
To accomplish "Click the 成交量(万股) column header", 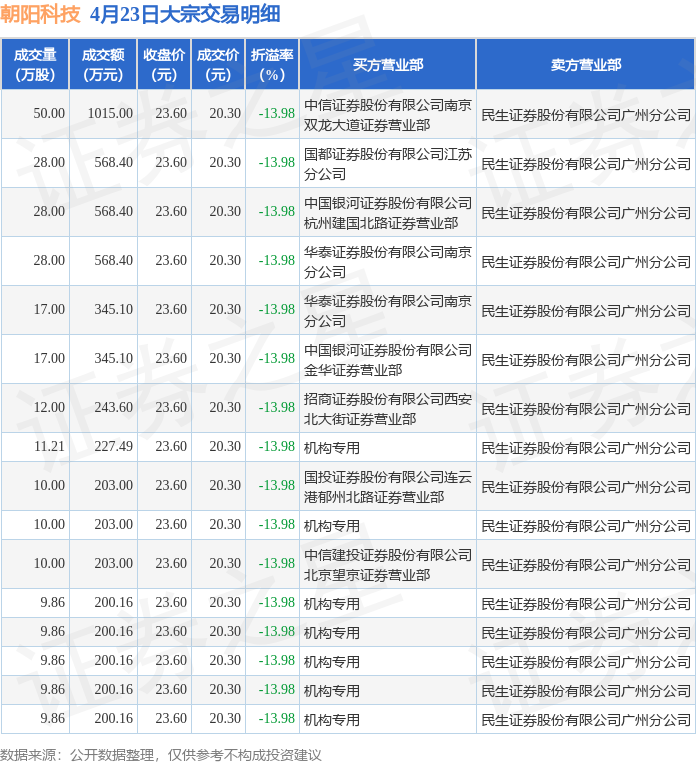I will pyautogui.click(x=35, y=64).
